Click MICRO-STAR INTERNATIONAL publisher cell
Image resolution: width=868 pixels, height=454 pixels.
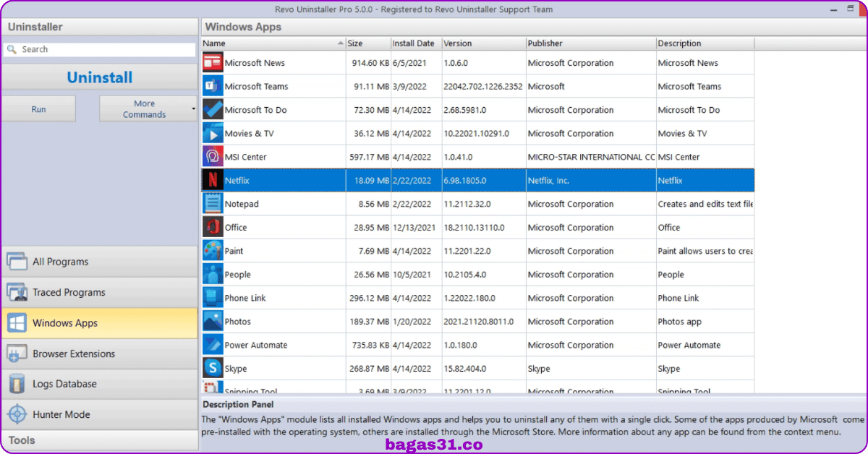pyautogui.click(x=591, y=157)
